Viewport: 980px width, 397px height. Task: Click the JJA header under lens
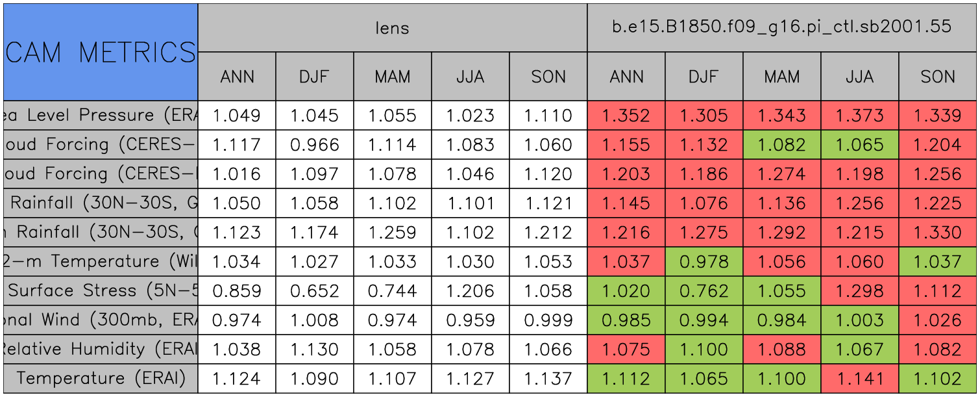point(471,77)
